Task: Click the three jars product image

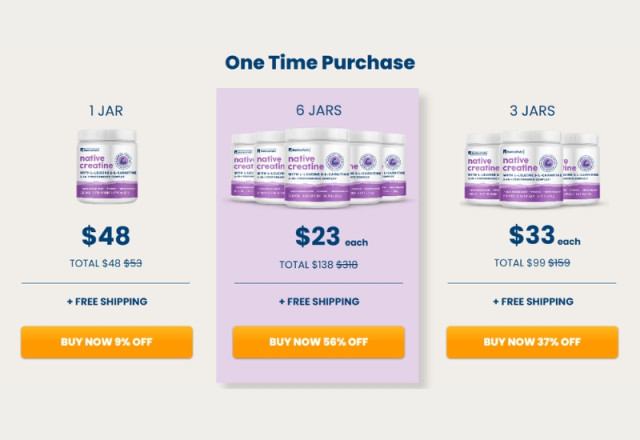Action: 531,167
